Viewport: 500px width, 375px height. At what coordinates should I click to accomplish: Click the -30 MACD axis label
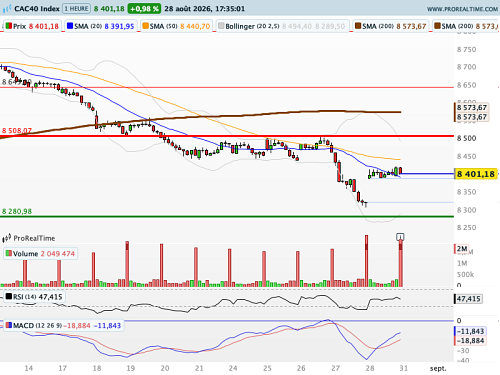(x=463, y=351)
